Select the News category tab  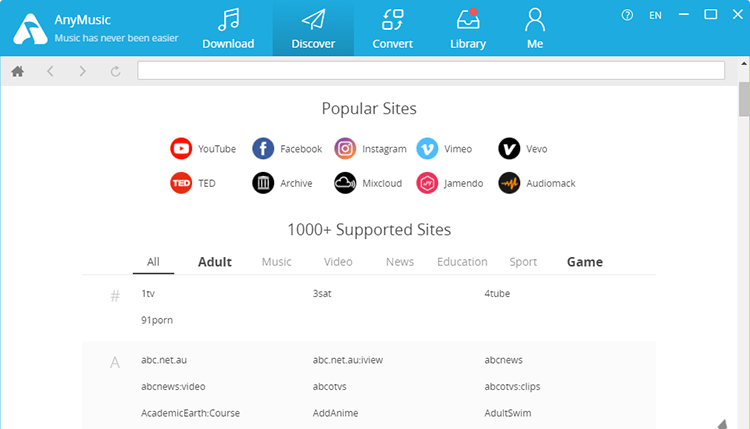[x=400, y=262]
